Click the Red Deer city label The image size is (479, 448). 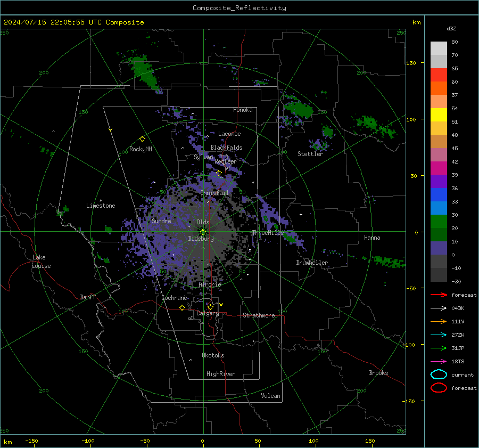pos(226,161)
